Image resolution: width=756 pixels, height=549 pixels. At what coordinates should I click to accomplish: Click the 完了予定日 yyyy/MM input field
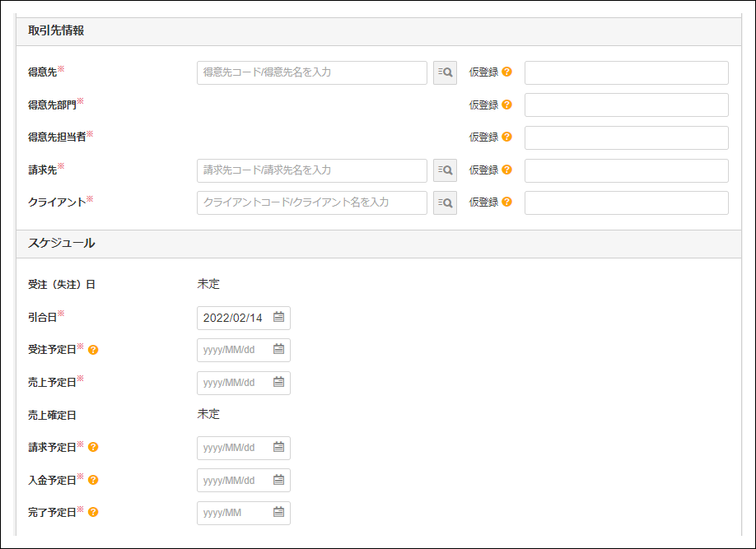(x=244, y=513)
